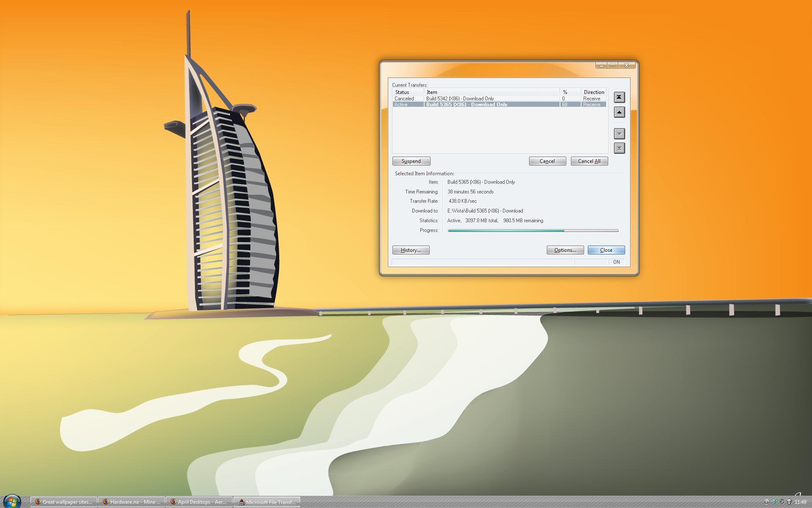Suspend the selected transfer
This screenshot has width=812, height=508.
(x=411, y=161)
